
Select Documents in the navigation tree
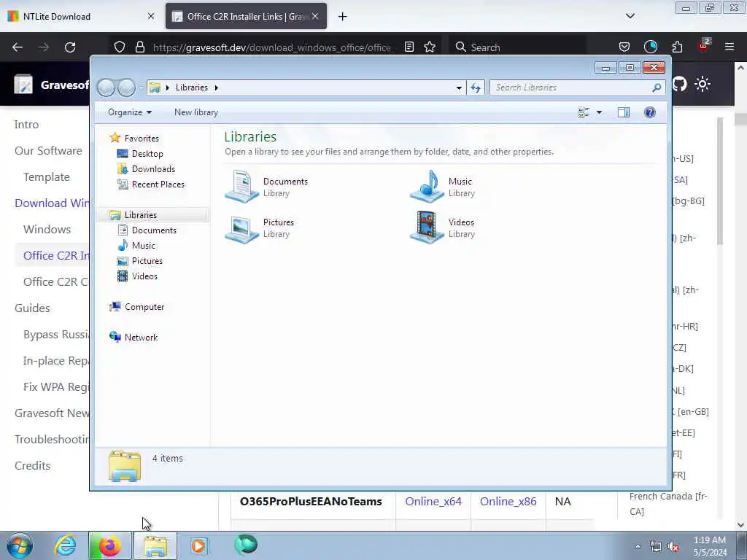147,230
